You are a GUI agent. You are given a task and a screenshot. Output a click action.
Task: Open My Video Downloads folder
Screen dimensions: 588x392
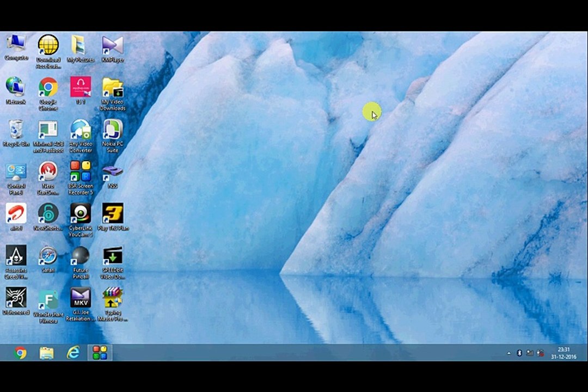coord(113,94)
